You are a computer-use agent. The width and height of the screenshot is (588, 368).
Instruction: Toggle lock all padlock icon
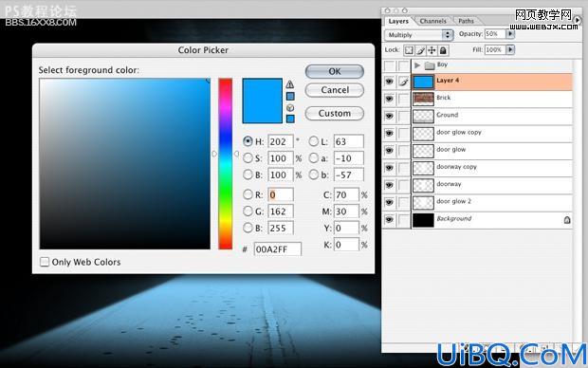pyautogui.click(x=443, y=50)
